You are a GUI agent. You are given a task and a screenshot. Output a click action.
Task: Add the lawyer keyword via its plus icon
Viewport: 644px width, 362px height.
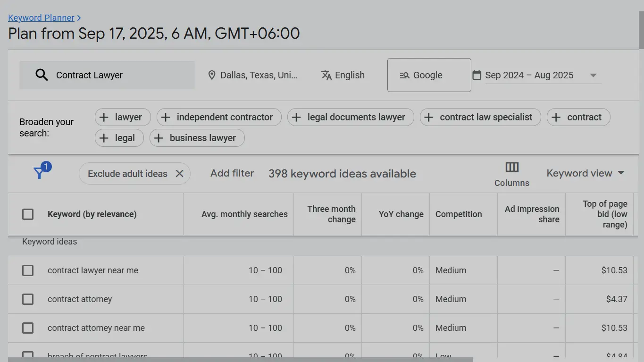103,117
